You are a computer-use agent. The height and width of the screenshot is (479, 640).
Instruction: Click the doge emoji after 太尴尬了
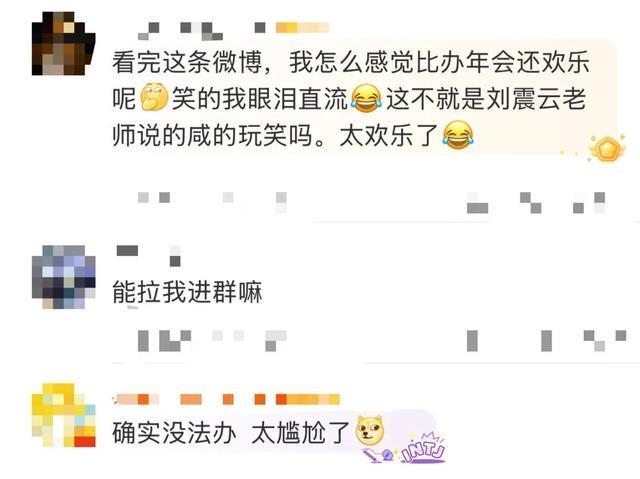pyautogui.click(x=370, y=430)
